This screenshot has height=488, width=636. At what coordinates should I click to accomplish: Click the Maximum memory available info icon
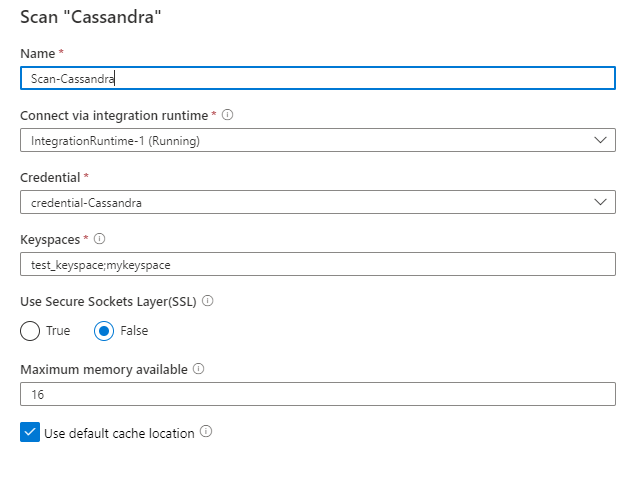[198, 369]
